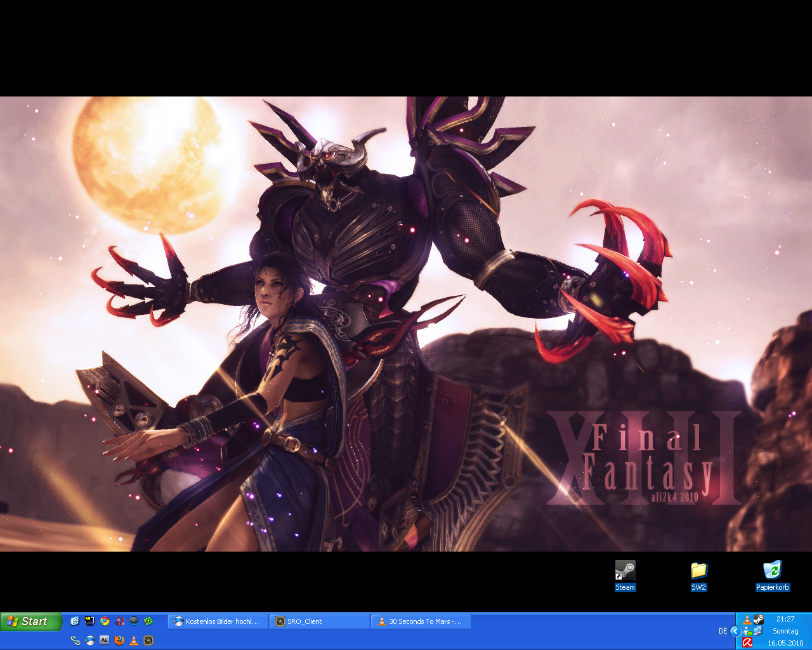
Task: Expand hidden system tray icons arrow
Action: pos(735,631)
